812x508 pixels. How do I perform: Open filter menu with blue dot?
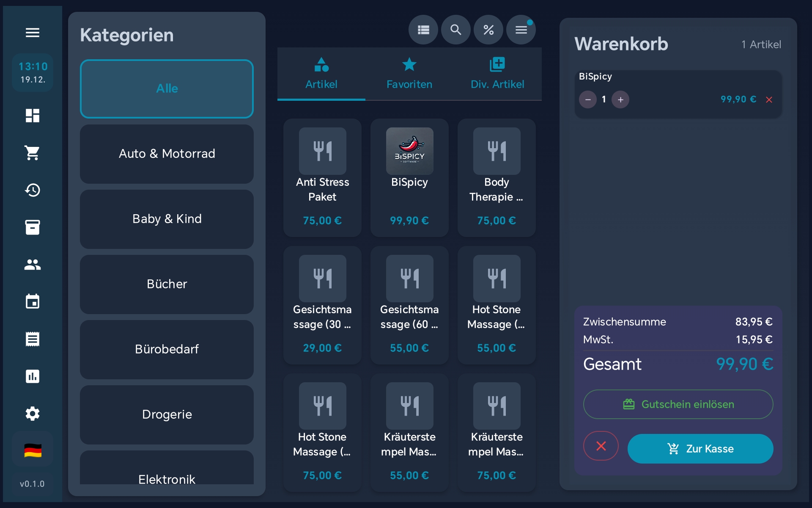[521, 30]
